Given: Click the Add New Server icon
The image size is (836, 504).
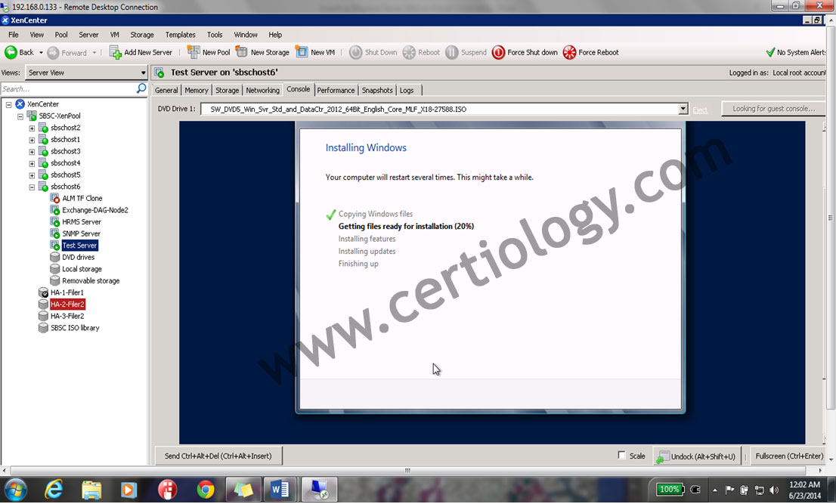Looking at the screenshot, I should [x=115, y=52].
